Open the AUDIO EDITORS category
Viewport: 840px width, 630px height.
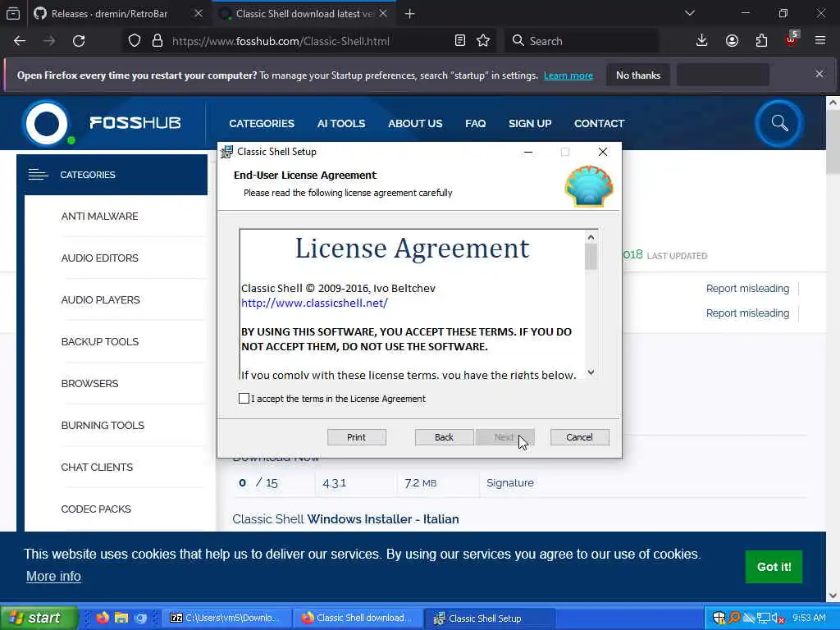[99, 258]
